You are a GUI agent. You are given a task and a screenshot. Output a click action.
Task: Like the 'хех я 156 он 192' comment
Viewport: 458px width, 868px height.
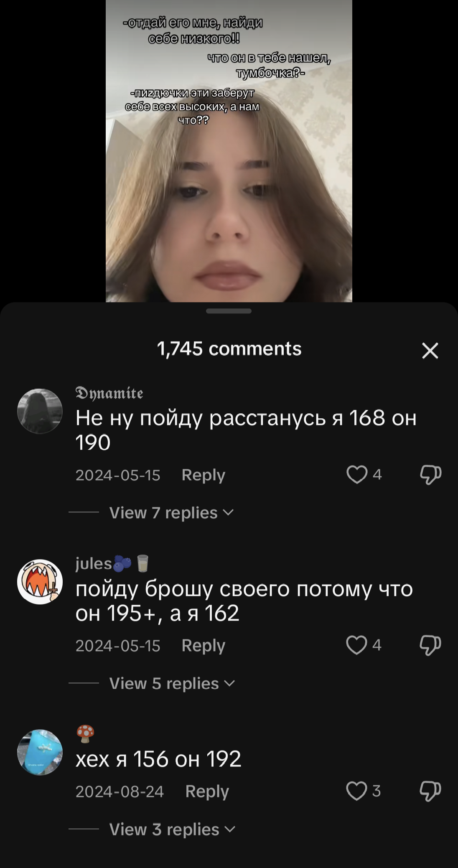[357, 791]
